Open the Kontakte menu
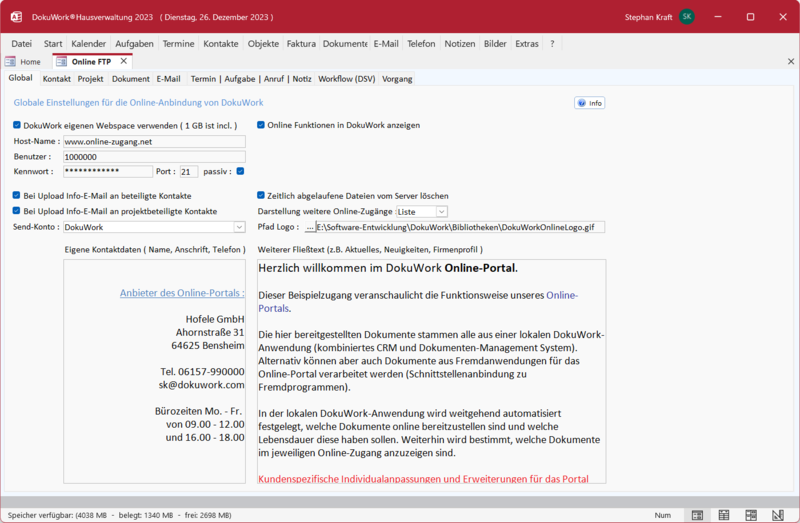The width and height of the screenshot is (800, 523). coord(221,44)
